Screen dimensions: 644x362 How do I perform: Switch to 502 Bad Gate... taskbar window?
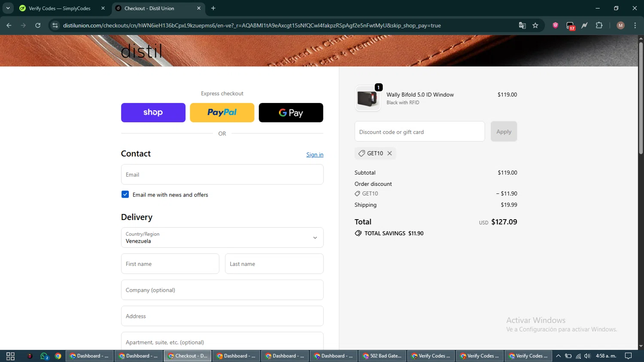pyautogui.click(x=383, y=356)
